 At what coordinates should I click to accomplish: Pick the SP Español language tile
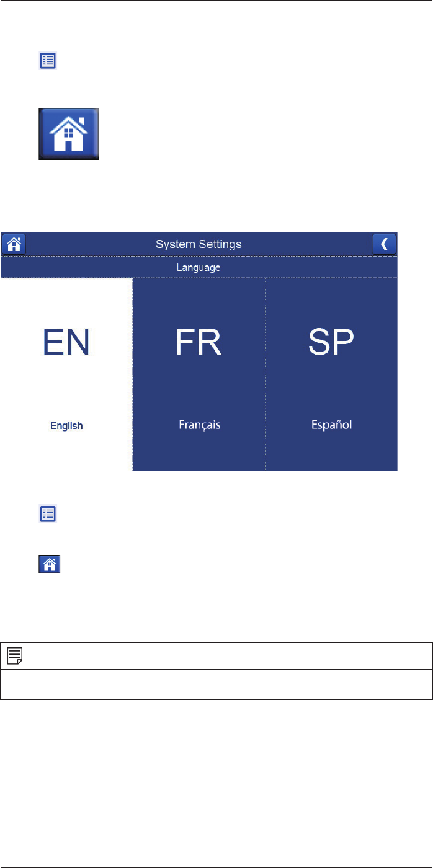pos(331,374)
